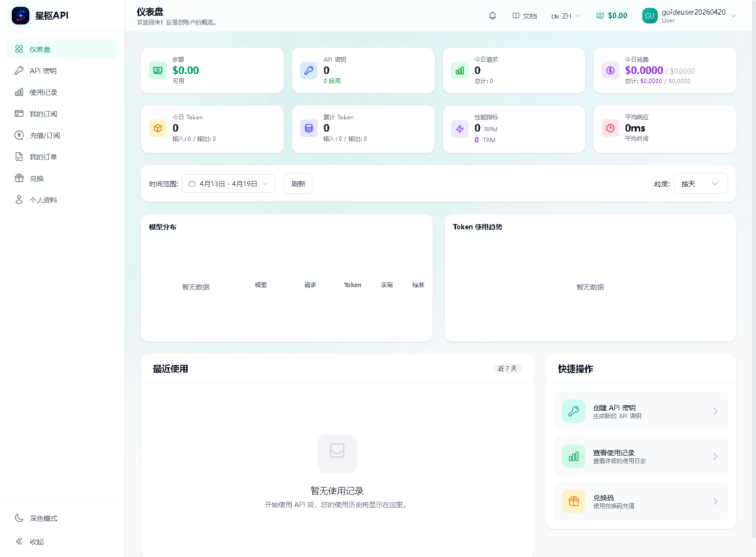Open the date range picker 4月13日 - 4月19日
Viewport: 756px width, 557px height.
click(228, 183)
